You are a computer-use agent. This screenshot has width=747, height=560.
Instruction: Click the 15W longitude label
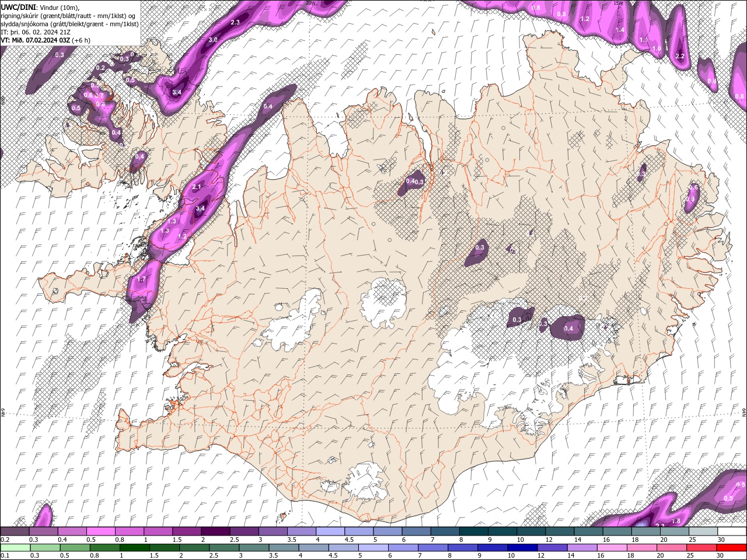click(x=618, y=3)
